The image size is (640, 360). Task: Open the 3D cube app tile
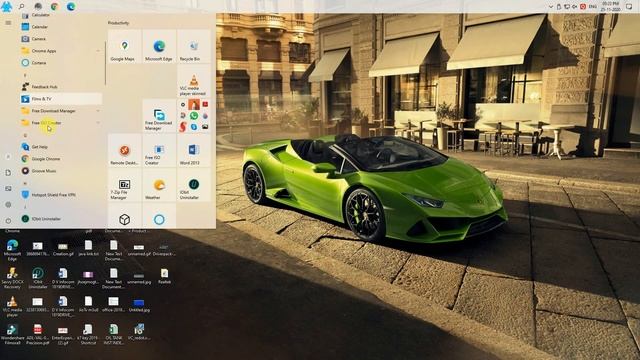124,216
